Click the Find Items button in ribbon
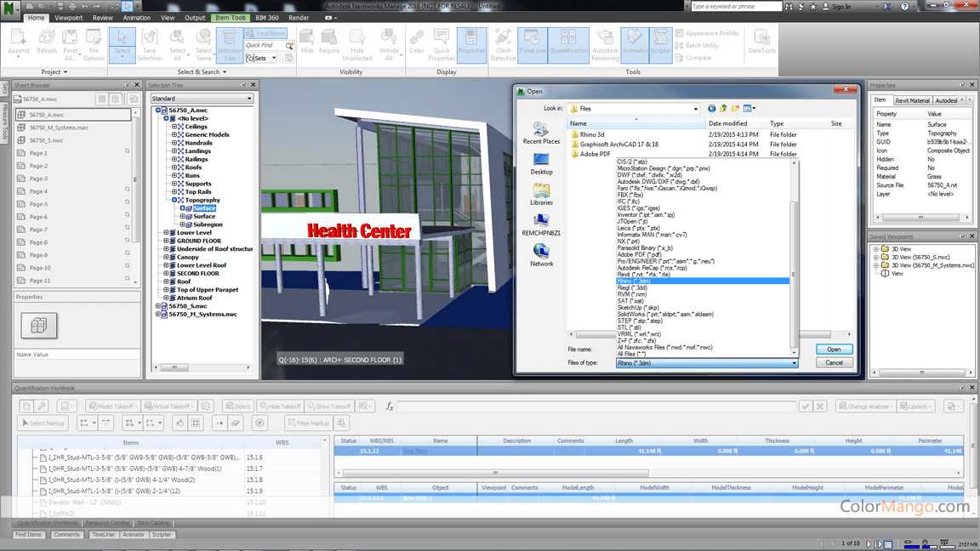 coord(265,33)
